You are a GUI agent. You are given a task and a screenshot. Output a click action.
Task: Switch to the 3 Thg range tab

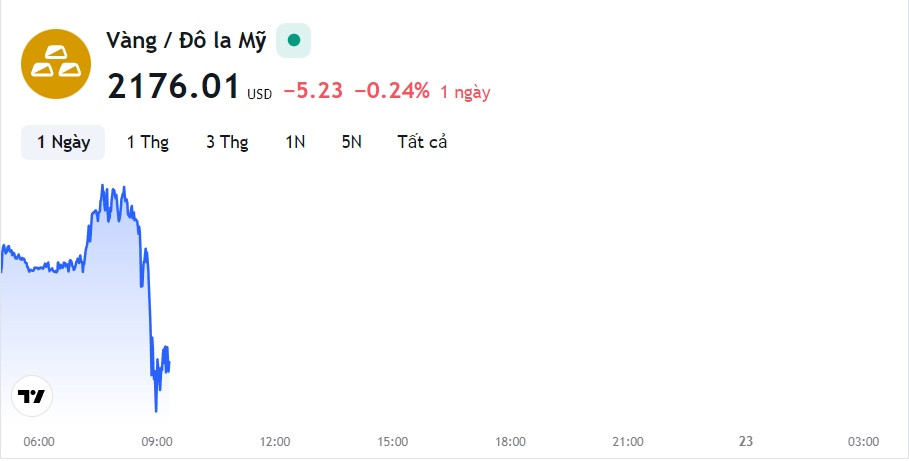point(227,142)
